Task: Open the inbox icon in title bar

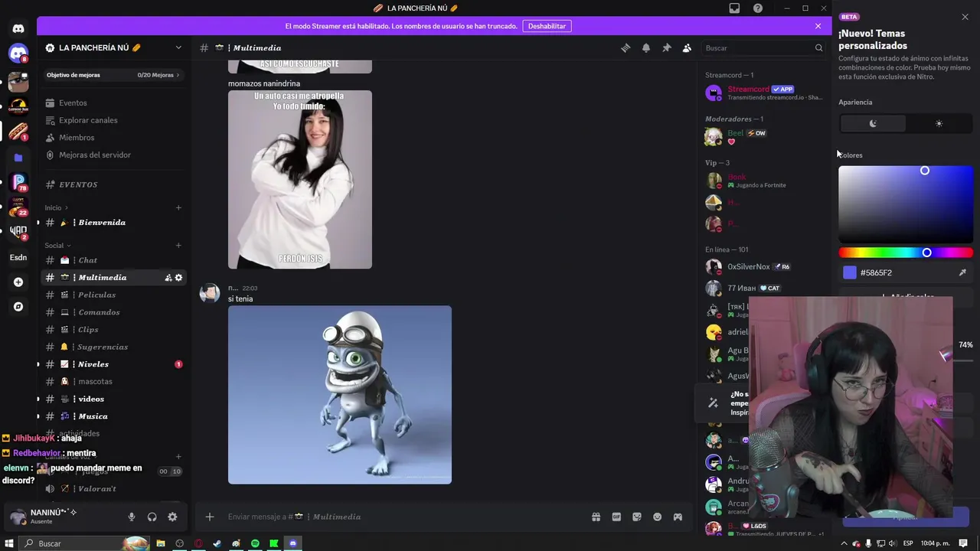Action: 734,8
